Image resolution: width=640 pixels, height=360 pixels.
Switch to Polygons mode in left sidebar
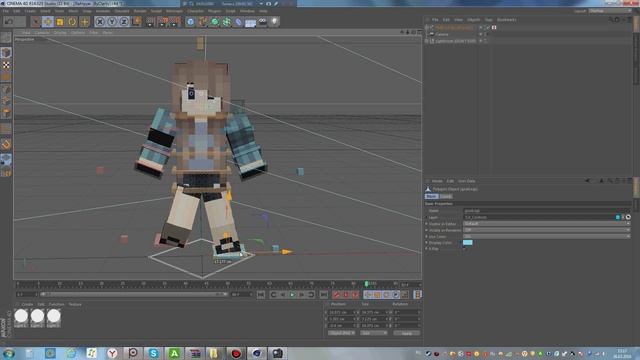[6, 113]
